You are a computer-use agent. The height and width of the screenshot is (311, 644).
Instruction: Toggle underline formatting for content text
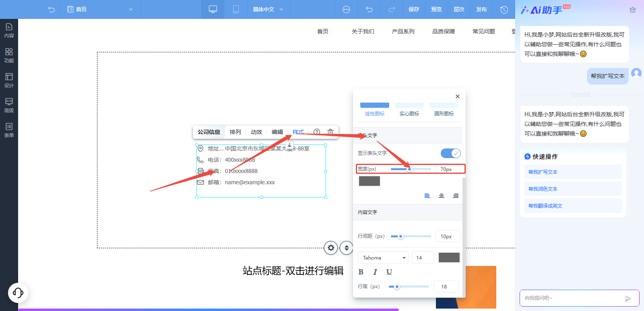click(x=389, y=272)
